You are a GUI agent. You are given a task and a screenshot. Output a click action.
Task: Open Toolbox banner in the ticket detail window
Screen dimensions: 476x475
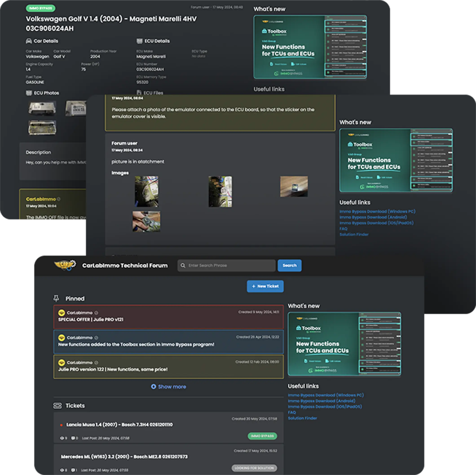point(310,47)
